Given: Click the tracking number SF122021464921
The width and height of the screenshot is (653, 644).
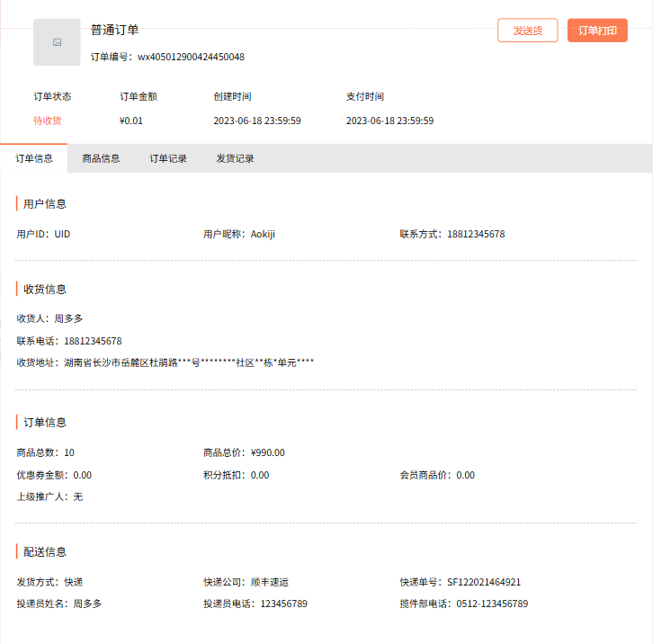Looking at the screenshot, I should coord(484,582).
